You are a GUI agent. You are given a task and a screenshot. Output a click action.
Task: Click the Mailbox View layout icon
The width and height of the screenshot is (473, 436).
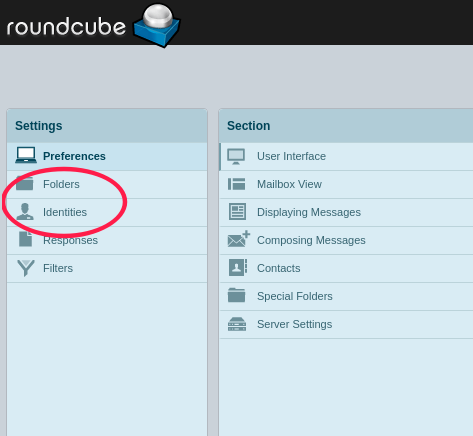pyautogui.click(x=237, y=184)
